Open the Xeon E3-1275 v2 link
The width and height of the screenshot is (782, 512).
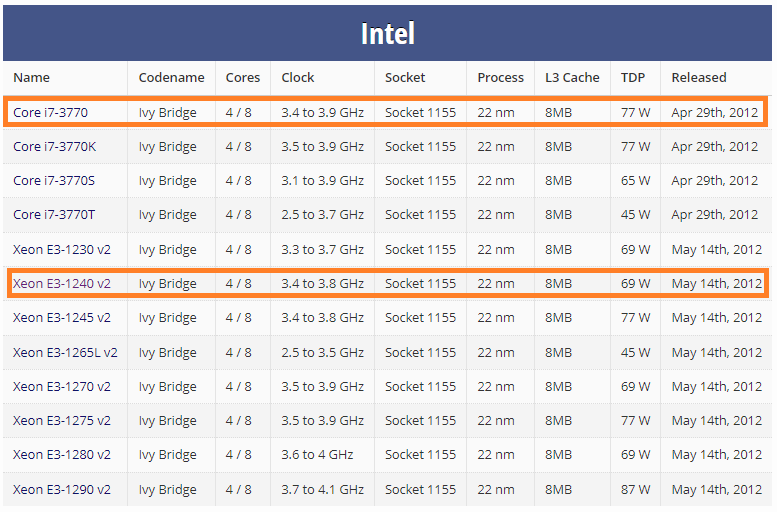pyautogui.click(x=62, y=421)
